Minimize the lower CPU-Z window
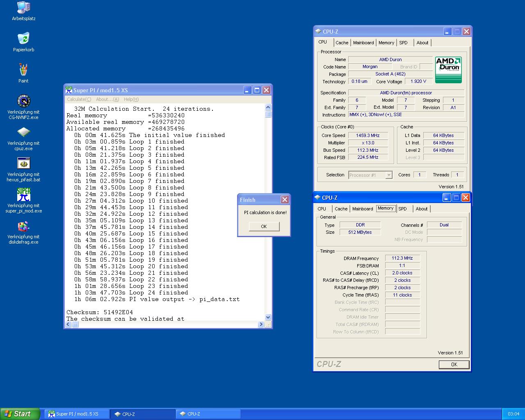525x420 pixels. (447, 198)
